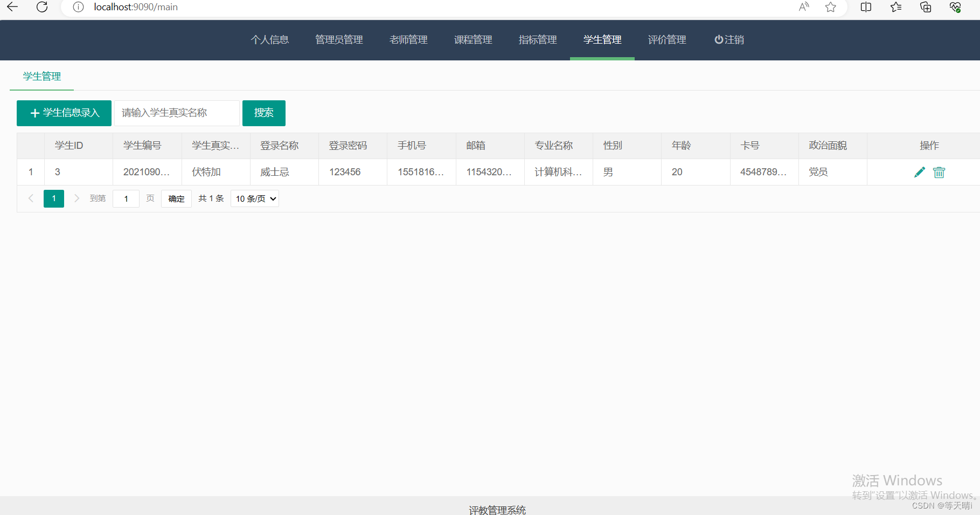Click the browser back arrow
The image size is (980, 515).
point(13,7)
